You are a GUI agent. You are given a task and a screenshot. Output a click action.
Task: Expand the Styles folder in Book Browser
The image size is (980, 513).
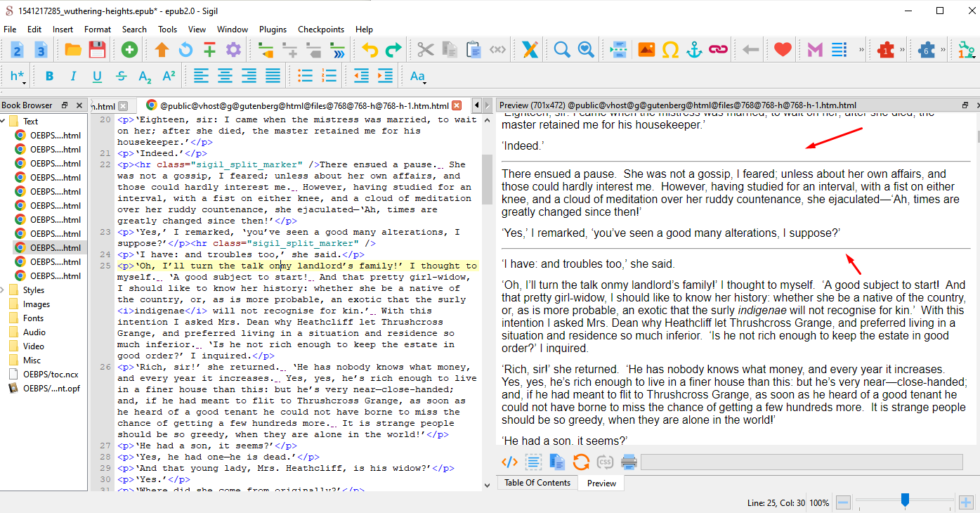4,290
